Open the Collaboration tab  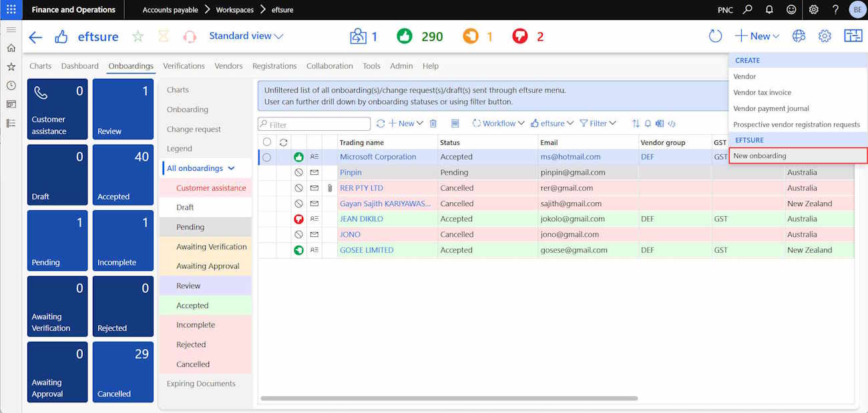(330, 66)
